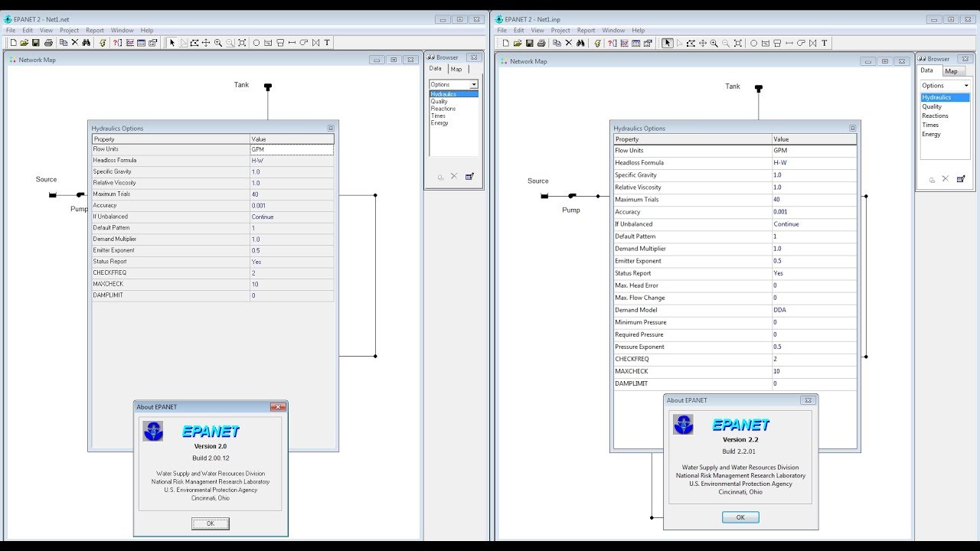Click OK in Version 2.2 About dialog

pyautogui.click(x=740, y=517)
